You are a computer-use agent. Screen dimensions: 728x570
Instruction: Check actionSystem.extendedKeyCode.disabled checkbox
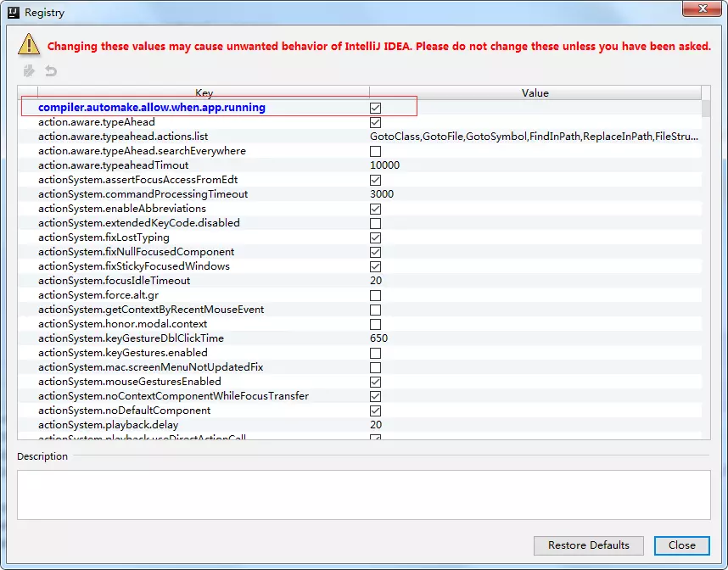[x=375, y=223]
